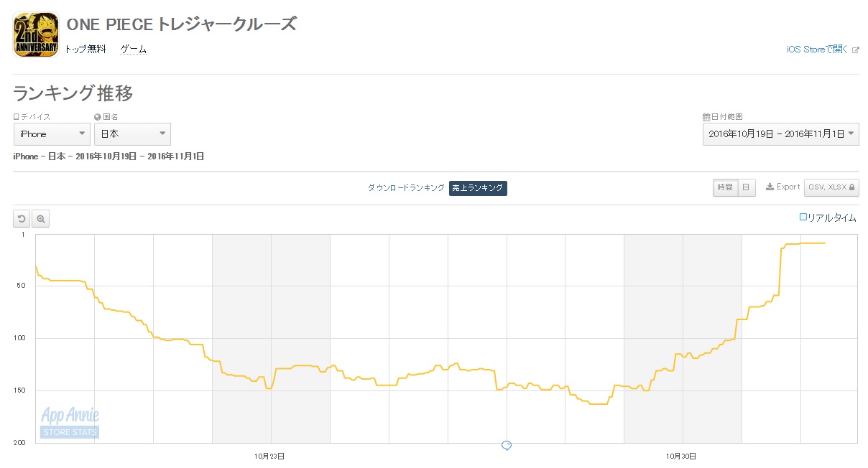Click the magnifier zoom icon above chart
Viewport: 868px width, 468px height.
(41, 218)
